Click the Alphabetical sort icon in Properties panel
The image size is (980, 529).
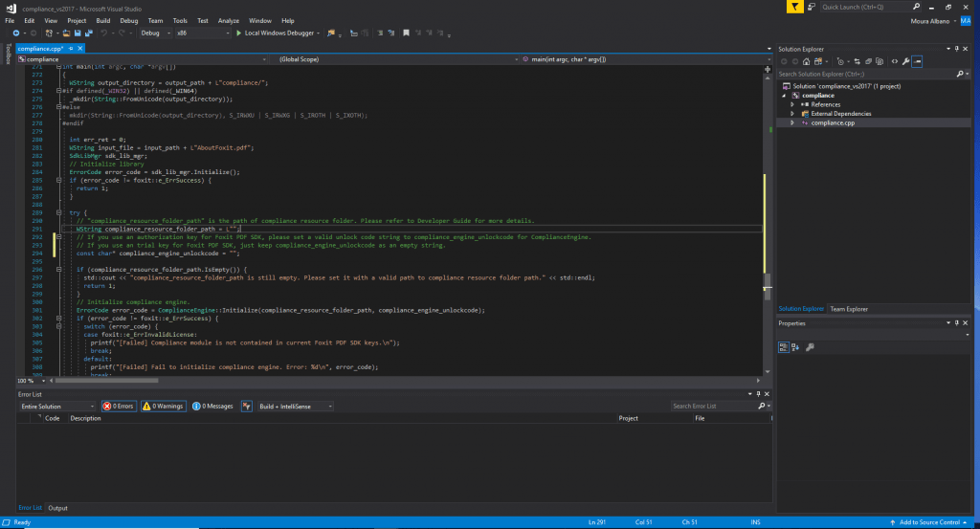(x=795, y=347)
